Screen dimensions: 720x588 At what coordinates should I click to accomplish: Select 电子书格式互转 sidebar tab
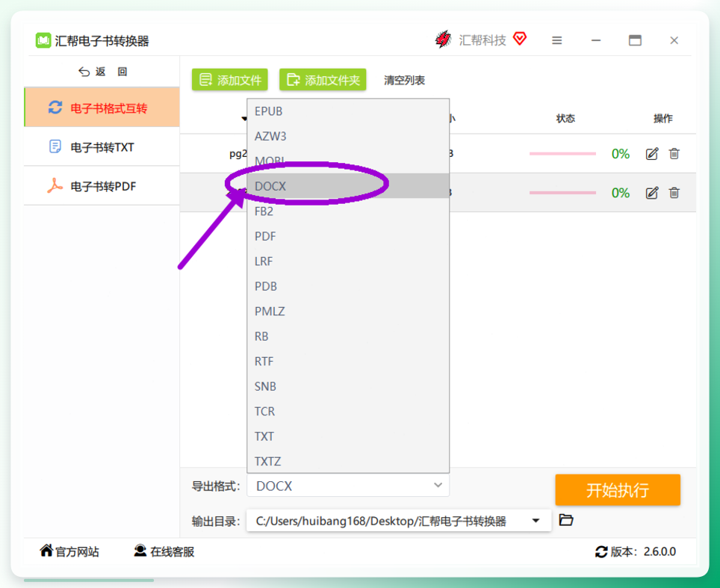pyautogui.click(x=102, y=108)
